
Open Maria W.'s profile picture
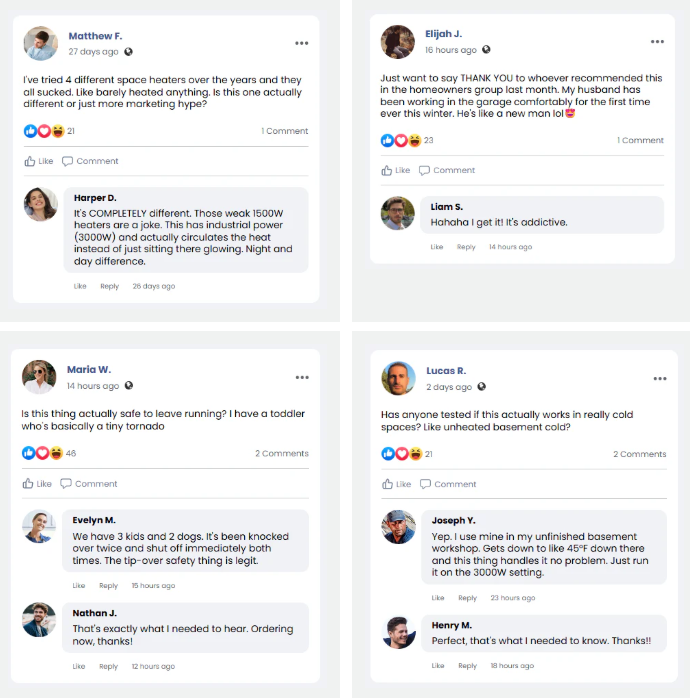[39, 377]
